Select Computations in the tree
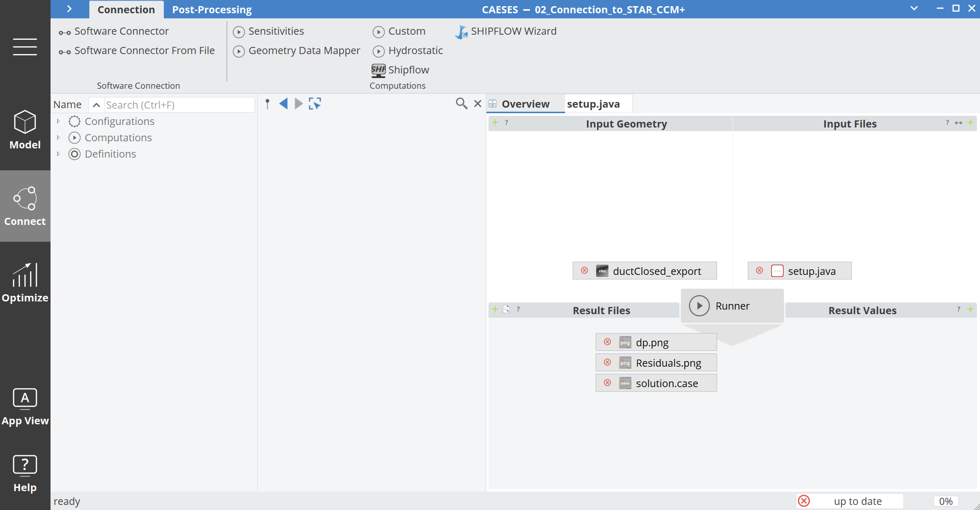This screenshot has width=980, height=510. [118, 138]
